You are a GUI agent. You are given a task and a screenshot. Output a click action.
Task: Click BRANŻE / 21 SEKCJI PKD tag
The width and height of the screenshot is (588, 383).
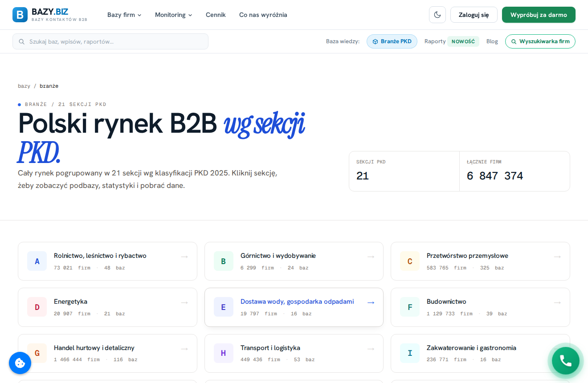pos(62,104)
